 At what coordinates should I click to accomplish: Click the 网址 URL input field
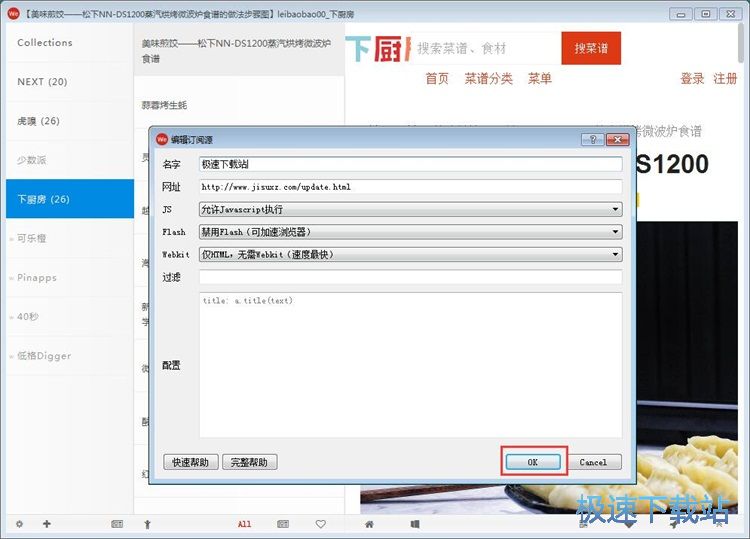(x=410, y=187)
